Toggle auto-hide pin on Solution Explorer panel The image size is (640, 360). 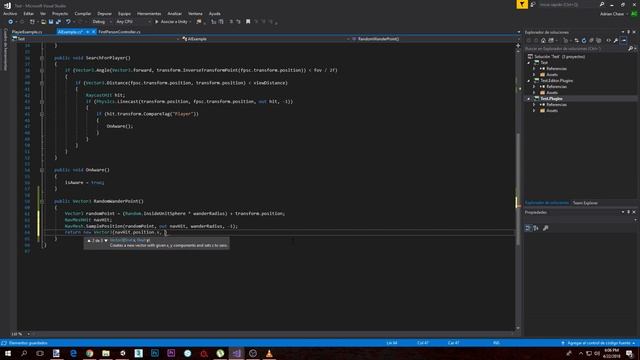[x=629, y=32]
